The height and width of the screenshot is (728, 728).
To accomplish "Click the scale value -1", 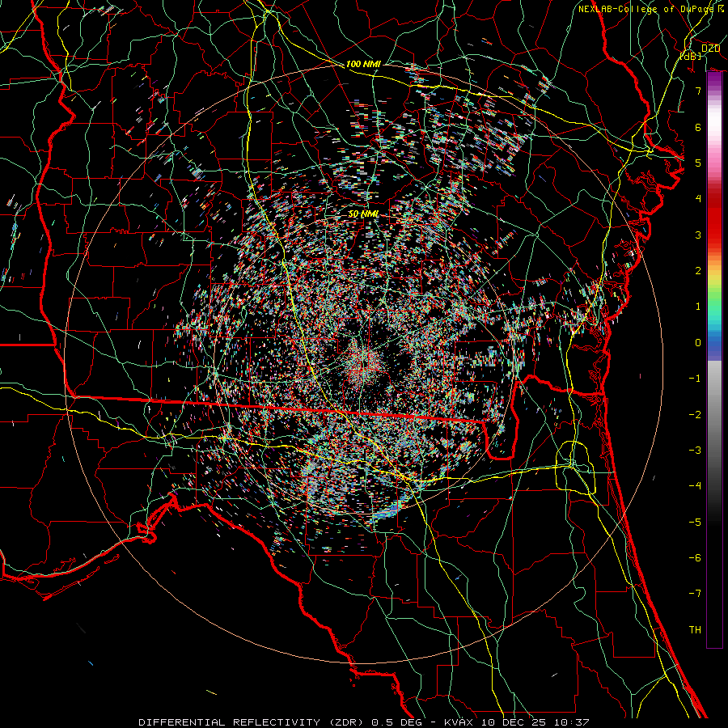I will [x=695, y=378].
